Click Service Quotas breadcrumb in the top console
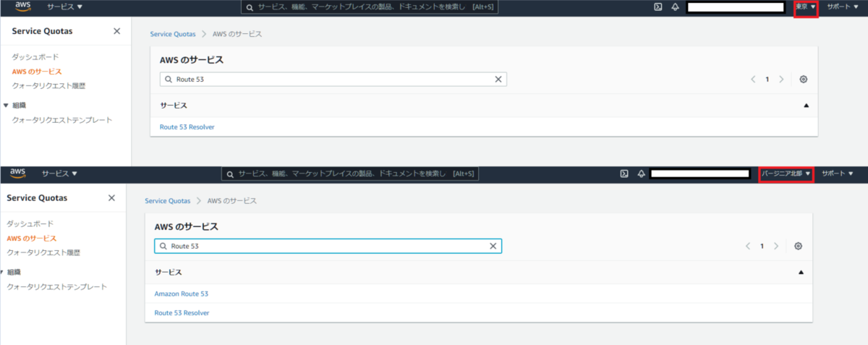 click(x=173, y=34)
